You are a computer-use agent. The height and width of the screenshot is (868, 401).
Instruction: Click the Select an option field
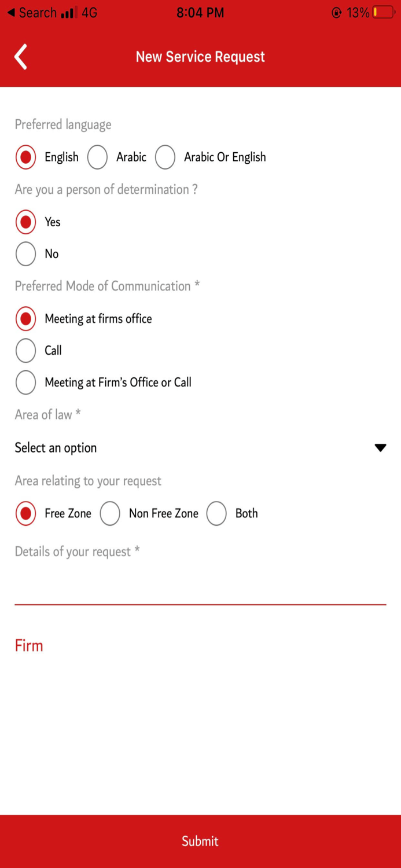56,448
